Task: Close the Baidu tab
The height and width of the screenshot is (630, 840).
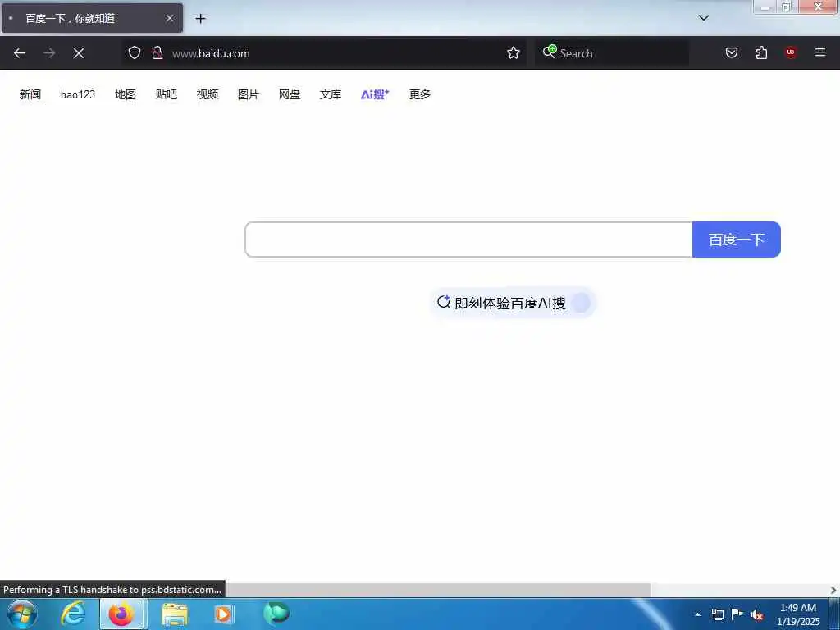Action: point(170,18)
